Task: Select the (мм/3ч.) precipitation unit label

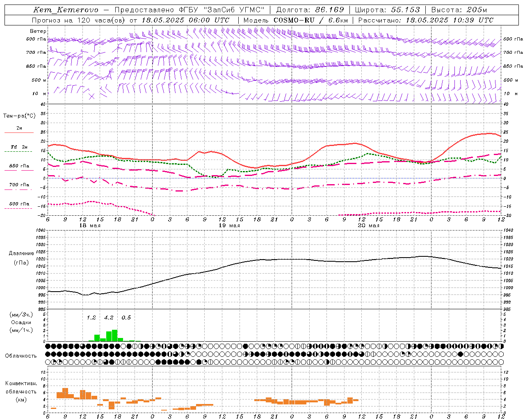Action: pos(21,315)
